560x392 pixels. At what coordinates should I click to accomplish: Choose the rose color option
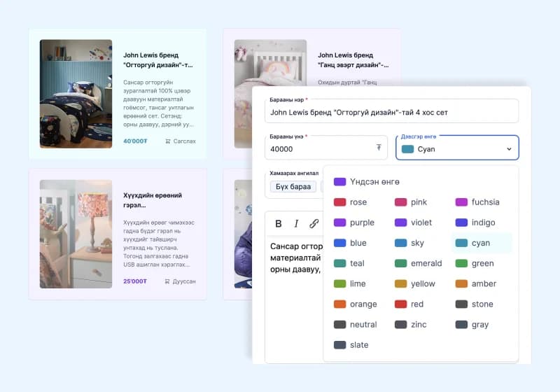coord(351,202)
